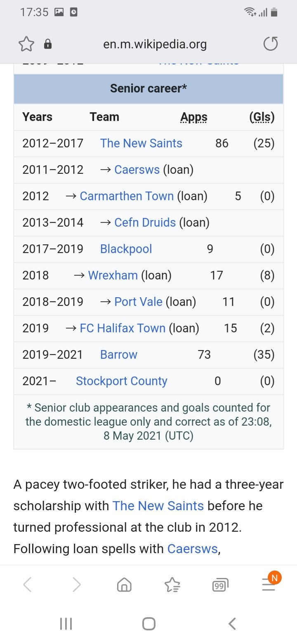Screen dimensions: 297x644
Task: Go back using the browser back arrow
Action: (x=27, y=585)
